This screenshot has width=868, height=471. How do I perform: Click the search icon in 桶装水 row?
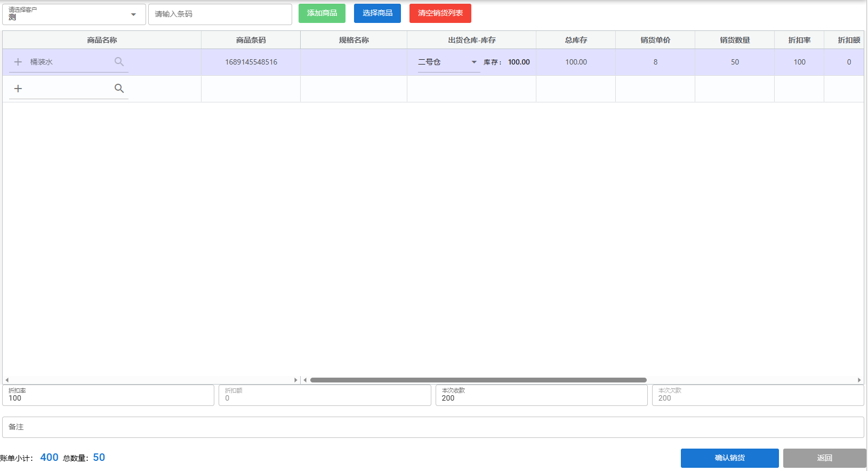119,62
